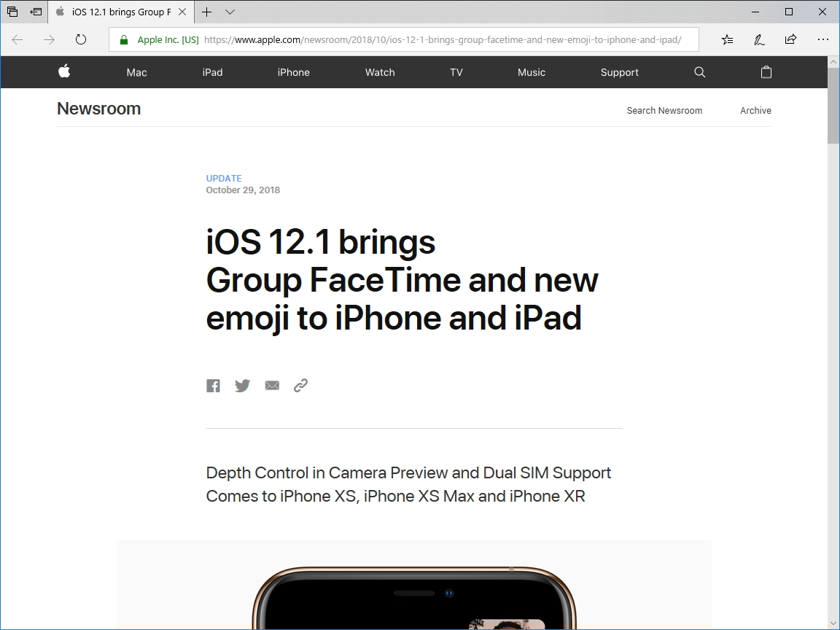840x630 pixels.
Task: View site security lock icon
Action: pos(124,39)
